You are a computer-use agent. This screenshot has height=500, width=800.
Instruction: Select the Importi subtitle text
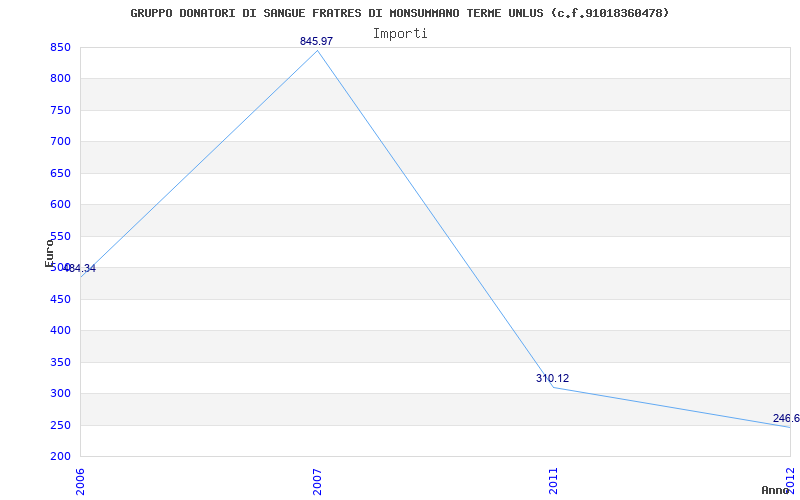click(400, 34)
